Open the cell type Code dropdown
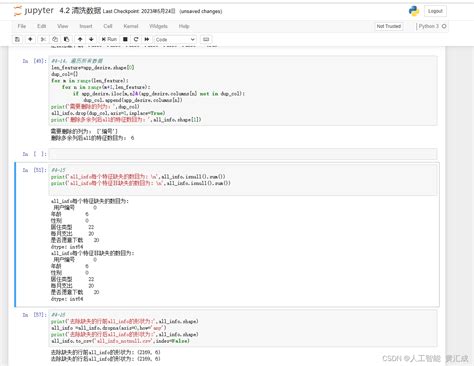This screenshot has width=474, height=366. pos(175,39)
